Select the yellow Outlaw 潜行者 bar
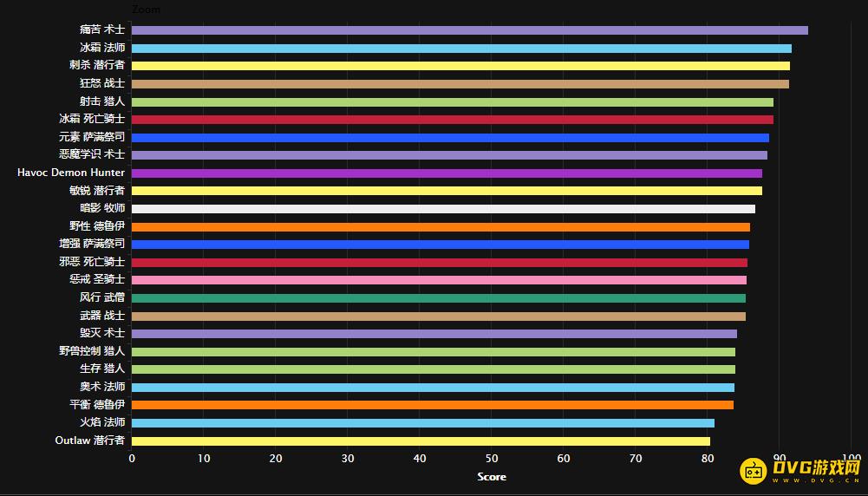The width and height of the screenshot is (868, 496). point(421,441)
